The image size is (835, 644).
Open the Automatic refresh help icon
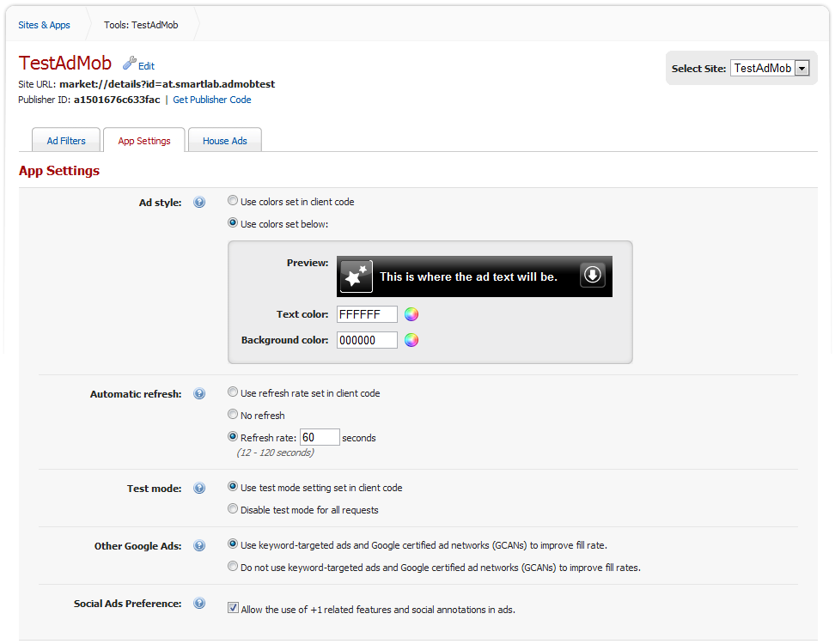point(199,394)
